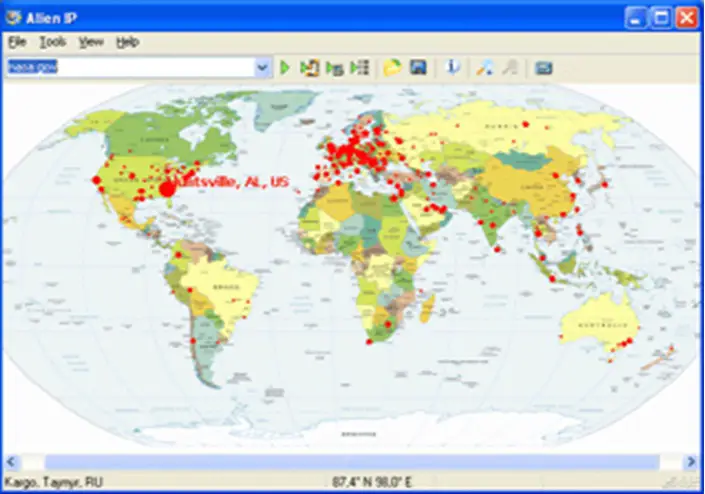Viewport: 705px width, 494px height.
Task: Minimize the Alien IP window
Action: [x=635, y=18]
